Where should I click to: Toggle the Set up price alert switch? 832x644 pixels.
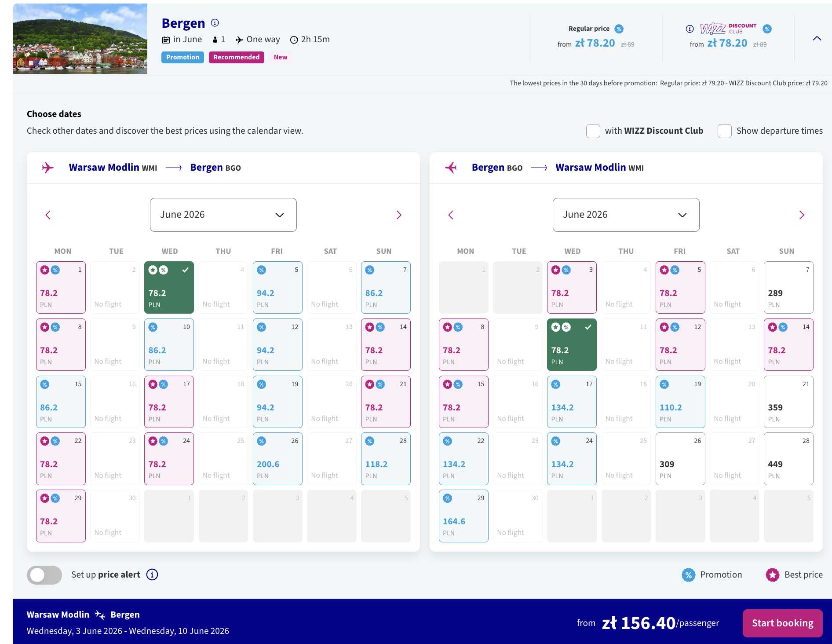(x=44, y=575)
